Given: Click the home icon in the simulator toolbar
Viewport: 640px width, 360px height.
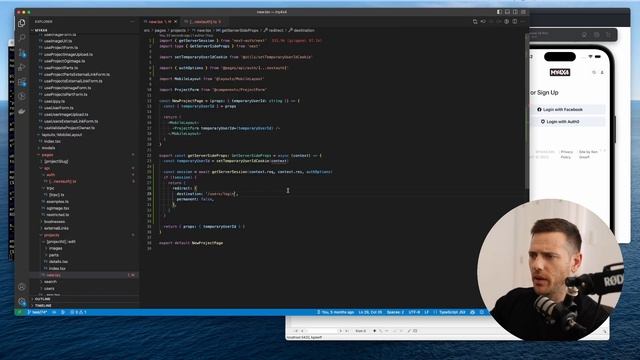Looking at the screenshot, I should (584, 35).
